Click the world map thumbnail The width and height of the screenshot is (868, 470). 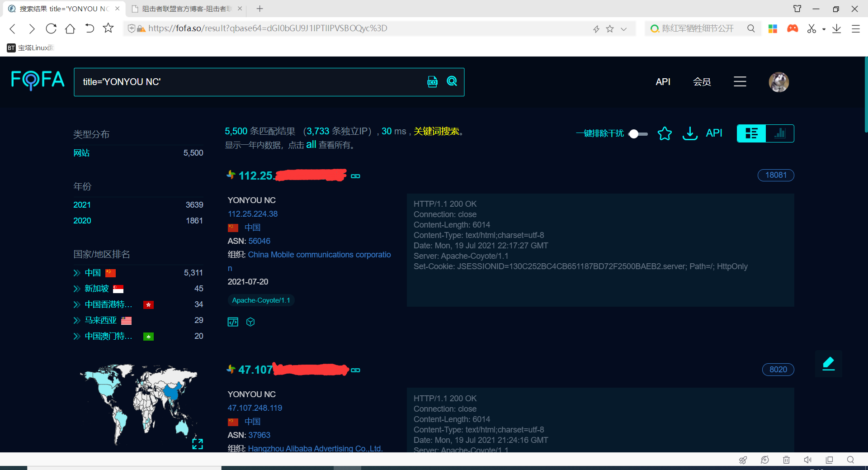(139, 404)
